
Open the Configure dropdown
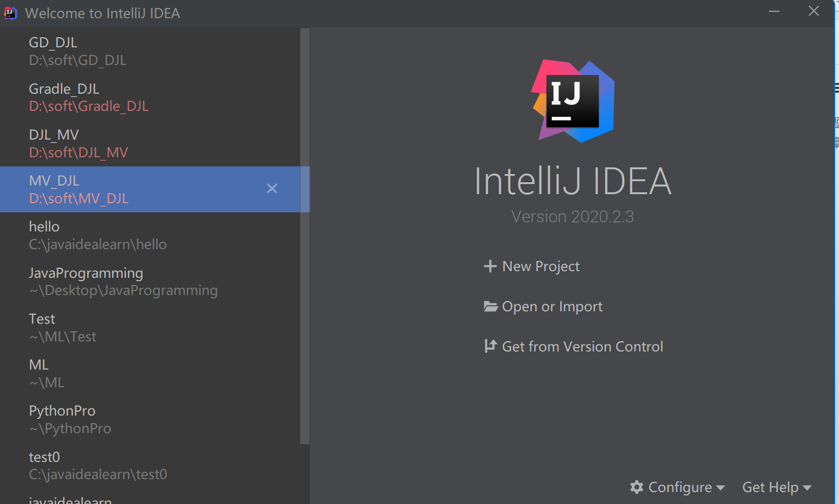680,487
